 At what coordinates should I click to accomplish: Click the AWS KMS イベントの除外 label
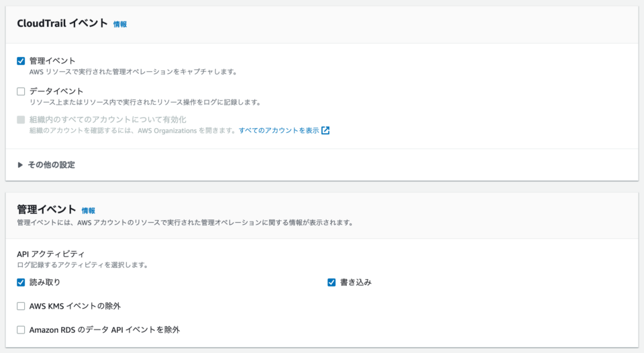coord(74,306)
